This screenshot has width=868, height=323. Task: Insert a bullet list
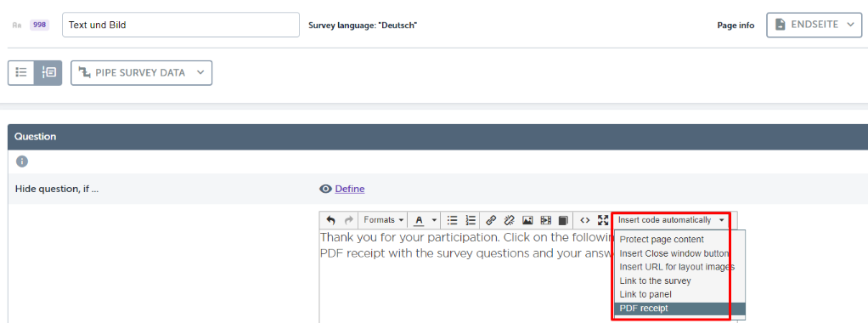453,220
